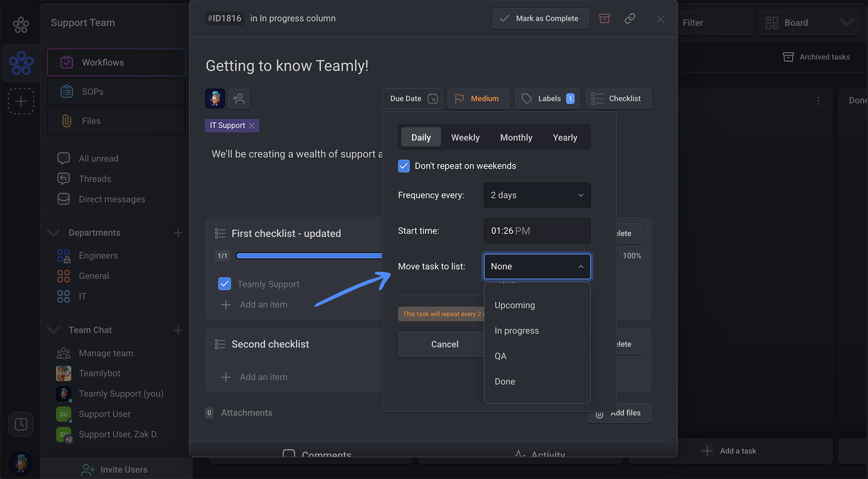Viewport: 868px width, 479px height.
Task: Open the user profile avatar at the bottom left
Action: [x=21, y=464]
